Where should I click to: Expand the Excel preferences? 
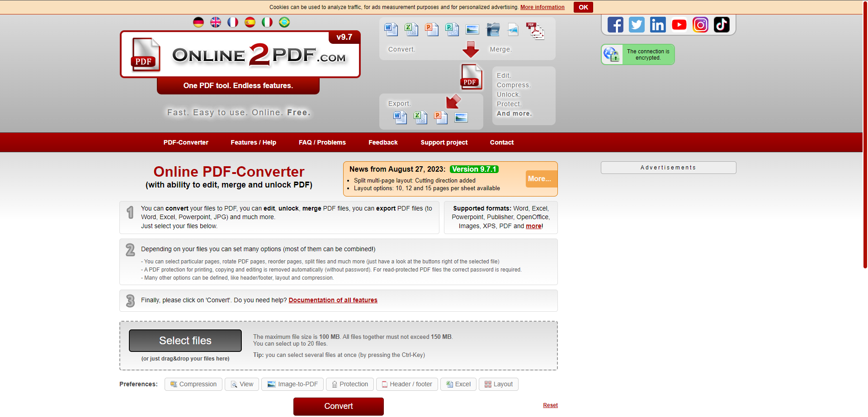(458, 384)
